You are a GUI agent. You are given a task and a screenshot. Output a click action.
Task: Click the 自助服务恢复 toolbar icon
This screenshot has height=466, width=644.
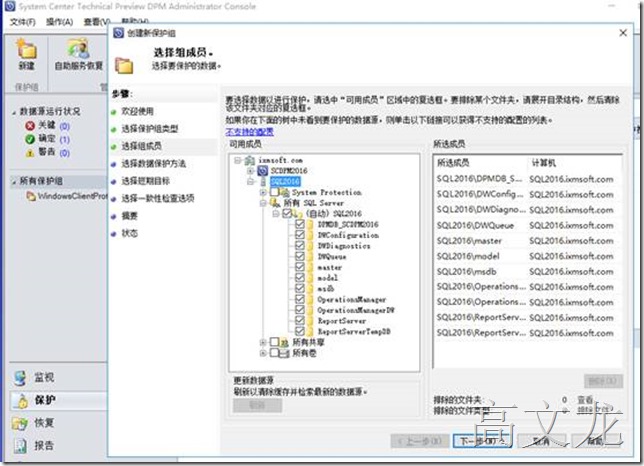pos(78,49)
